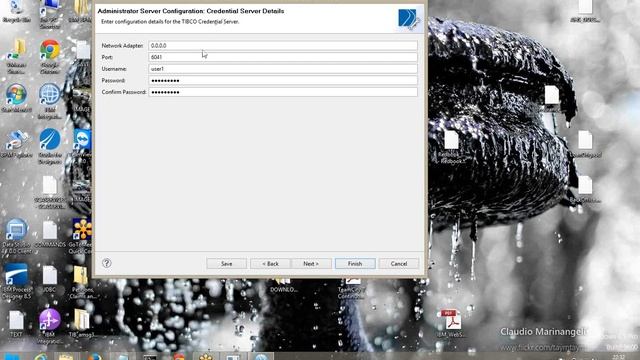Click the TIBCO logo icon in dialog header
The image size is (640, 360).
pyautogui.click(x=409, y=19)
